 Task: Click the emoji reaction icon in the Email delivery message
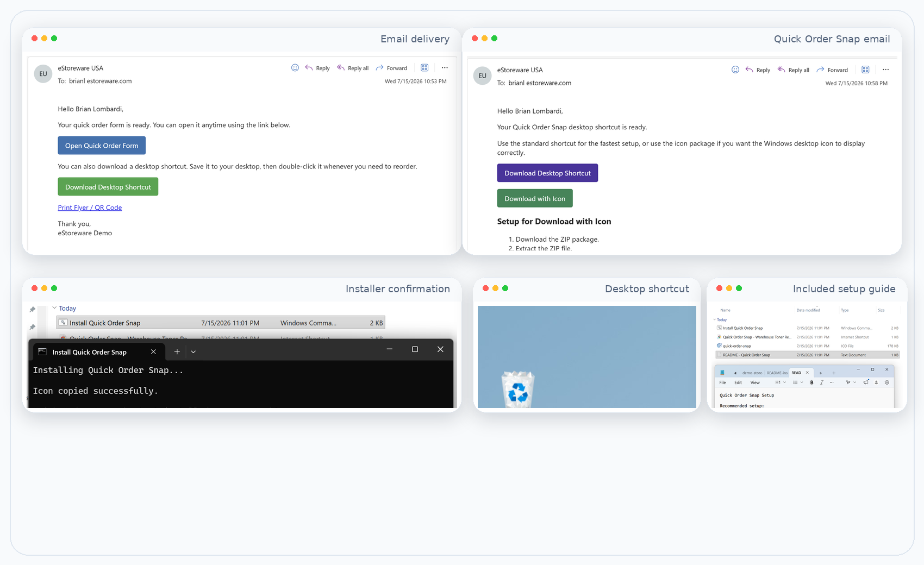(295, 68)
